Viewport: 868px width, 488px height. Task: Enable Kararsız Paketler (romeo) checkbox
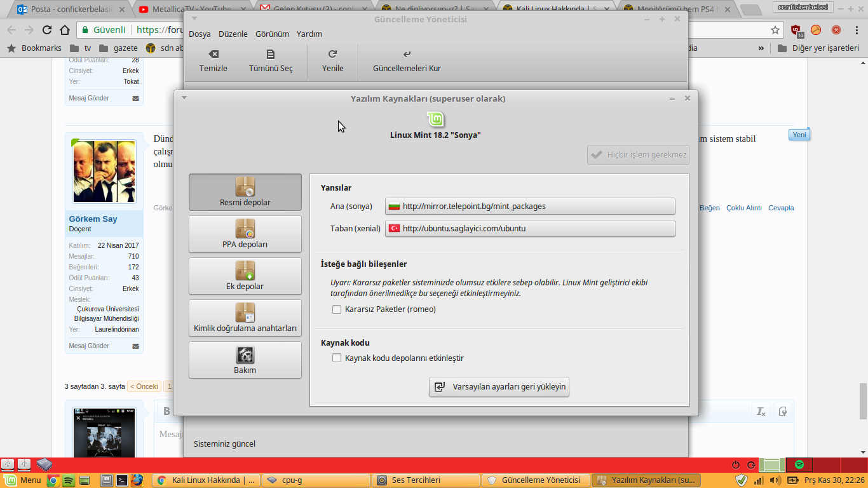click(337, 309)
